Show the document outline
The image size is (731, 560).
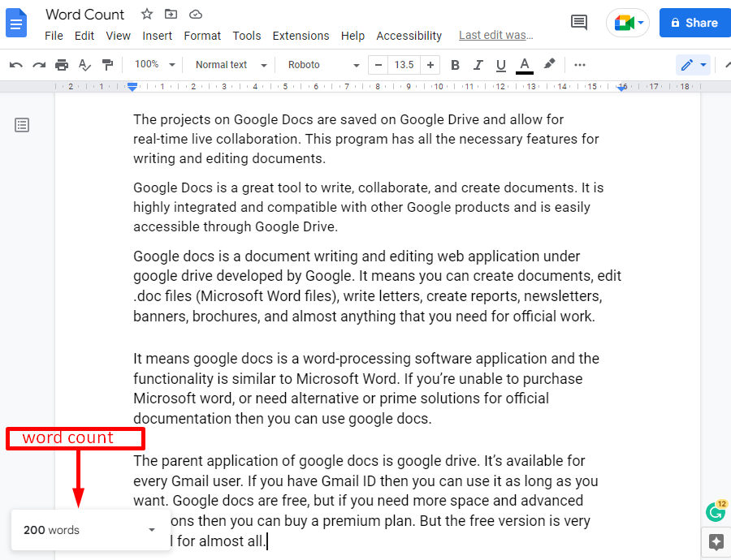[22, 125]
